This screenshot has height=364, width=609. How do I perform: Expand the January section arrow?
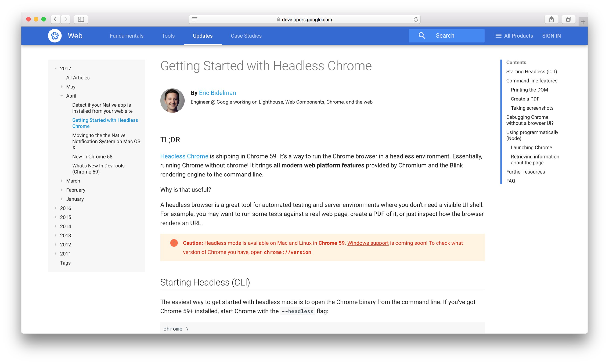62,199
